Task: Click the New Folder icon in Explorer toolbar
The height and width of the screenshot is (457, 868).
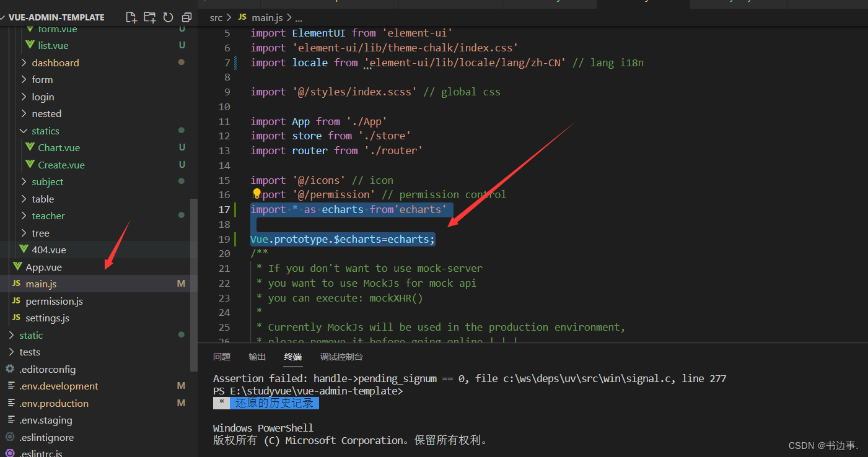Action: 149,17
